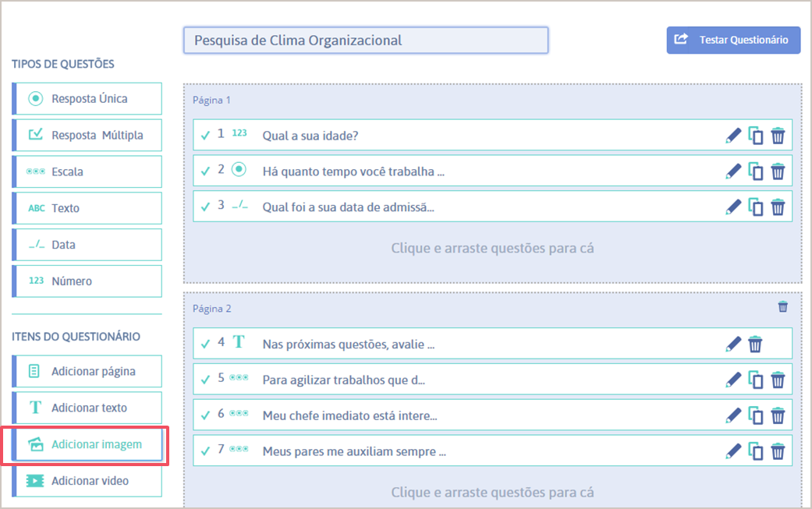Choose the Data question type
This screenshot has width=812, height=509.
pos(87,245)
